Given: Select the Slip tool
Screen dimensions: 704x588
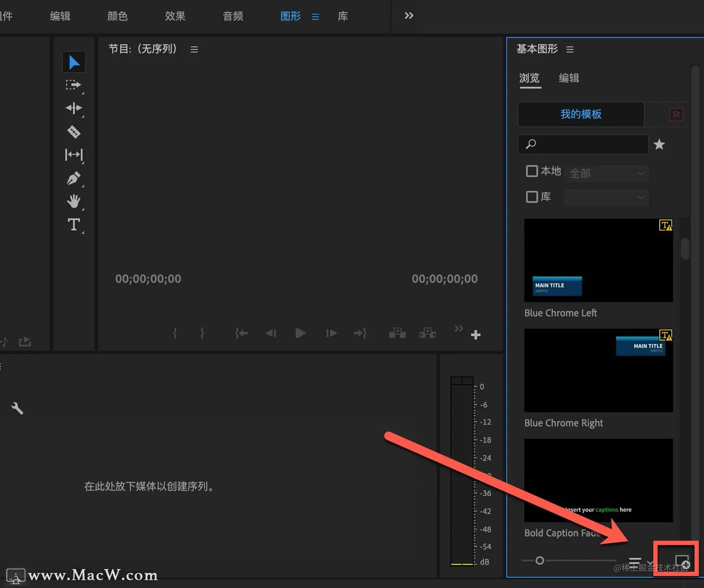Looking at the screenshot, I should pos(74,155).
